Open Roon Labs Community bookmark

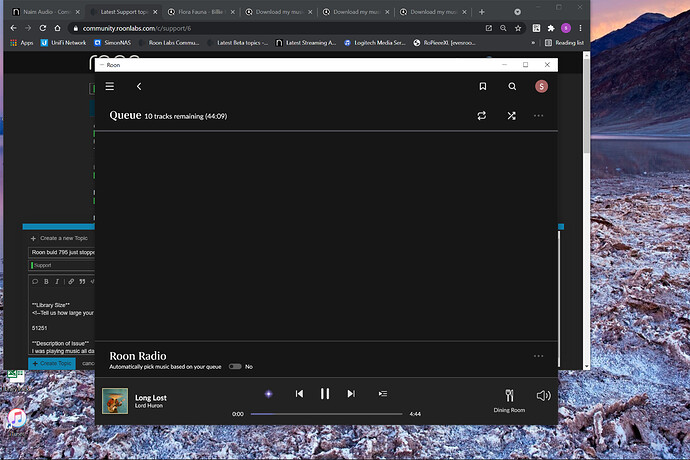click(169, 43)
